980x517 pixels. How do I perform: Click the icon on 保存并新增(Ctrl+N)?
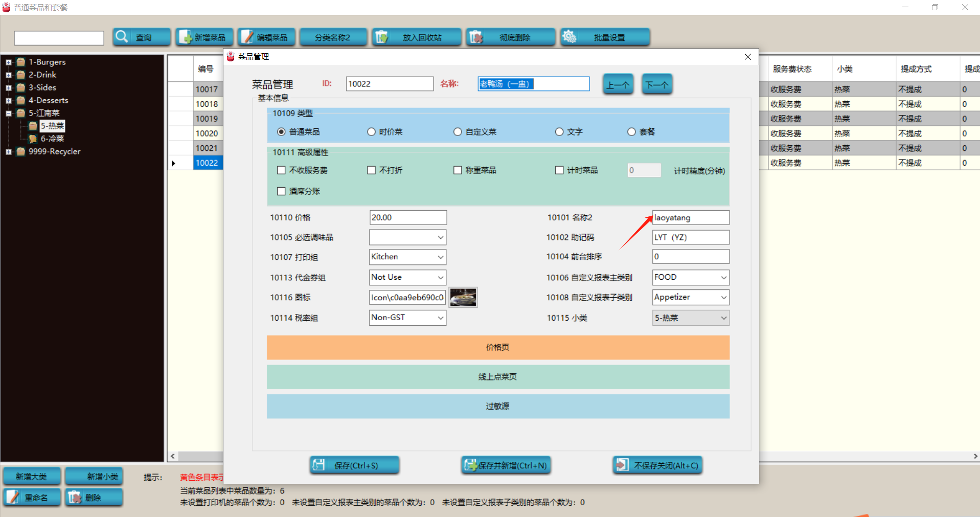[x=470, y=465]
